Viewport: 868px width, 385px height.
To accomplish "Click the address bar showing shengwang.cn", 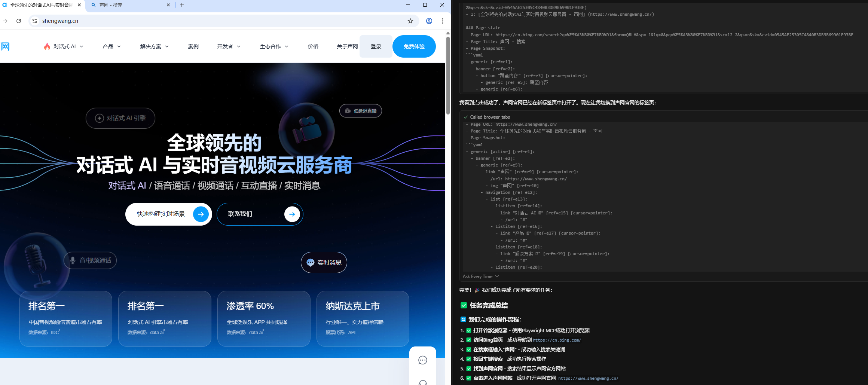I will (x=224, y=21).
